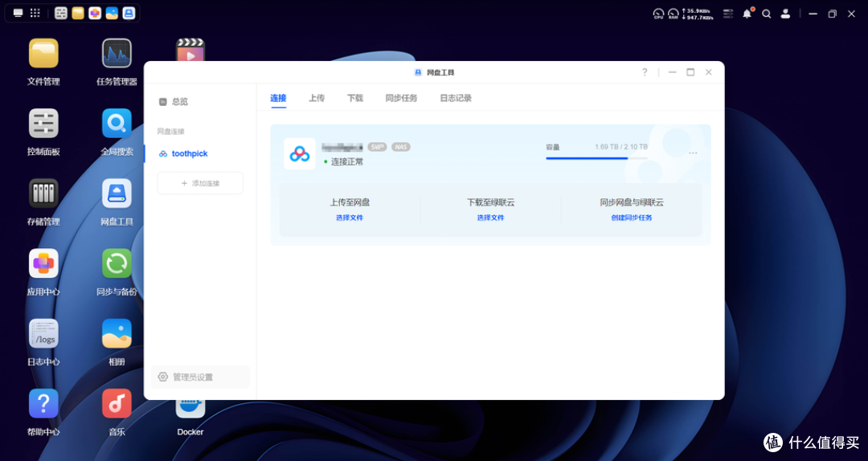Image resolution: width=868 pixels, height=461 pixels.
Task: Open the 音乐 desktop icon
Action: [117, 403]
